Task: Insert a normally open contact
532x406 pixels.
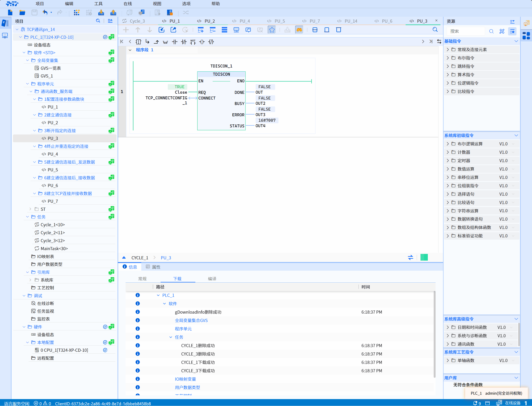Action: tap(175, 42)
